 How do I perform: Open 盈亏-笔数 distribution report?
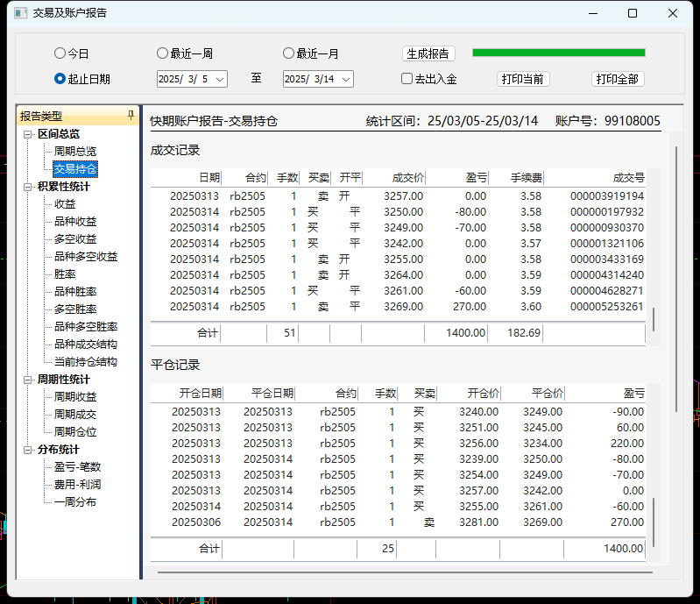77,467
